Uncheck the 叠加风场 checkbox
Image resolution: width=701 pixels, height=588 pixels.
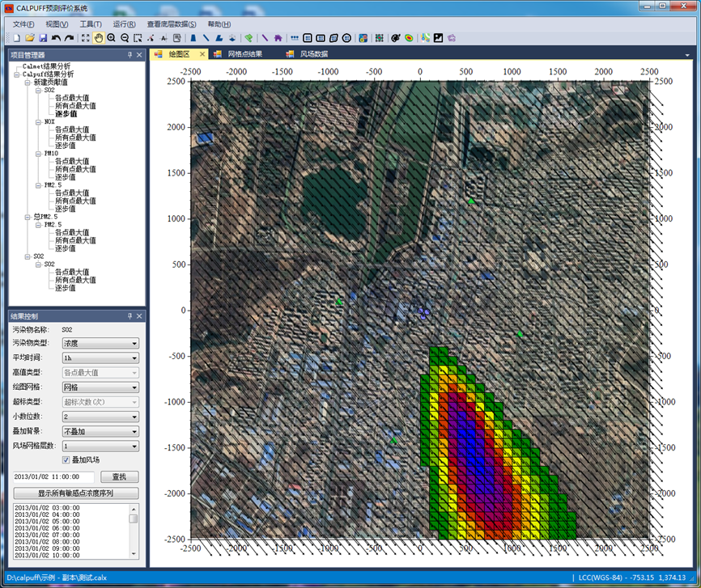point(66,460)
